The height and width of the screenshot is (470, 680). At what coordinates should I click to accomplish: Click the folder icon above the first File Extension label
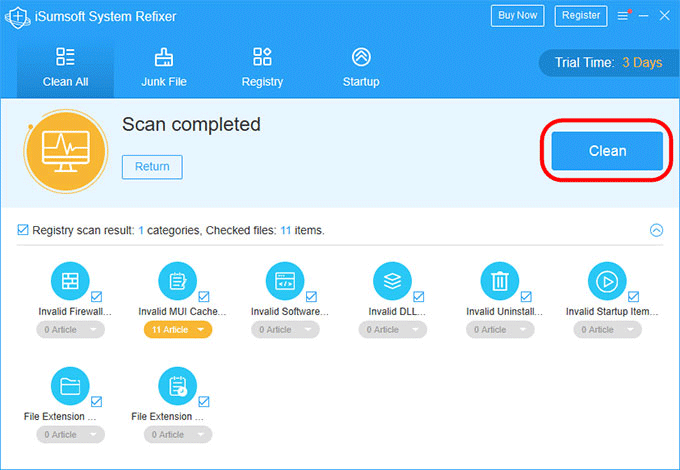coord(70,386)
